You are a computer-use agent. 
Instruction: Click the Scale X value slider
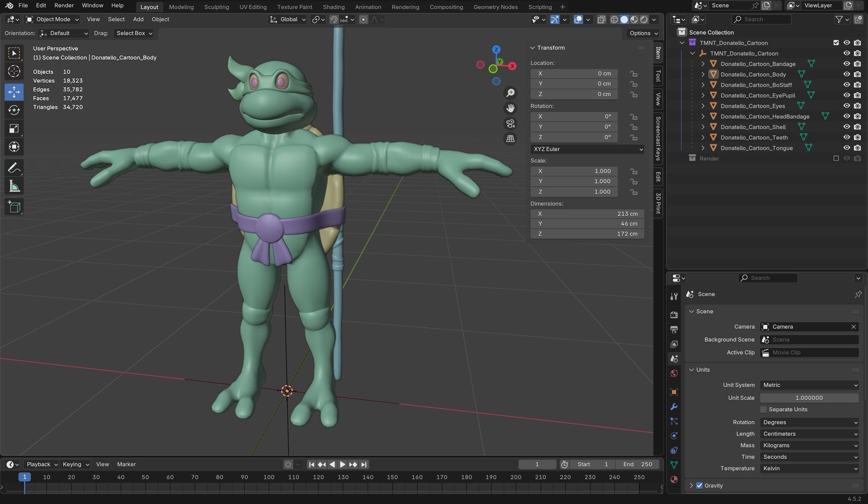(574, 171)
